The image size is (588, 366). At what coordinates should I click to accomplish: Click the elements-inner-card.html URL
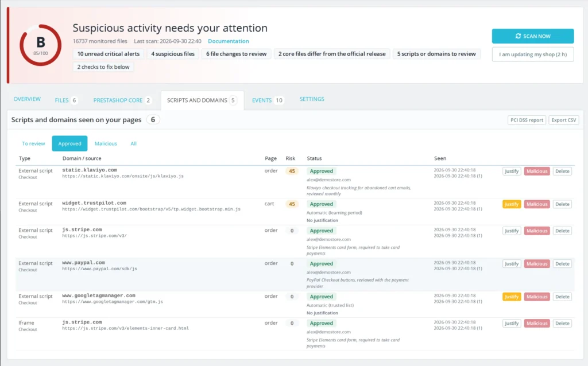click(125, 328)
